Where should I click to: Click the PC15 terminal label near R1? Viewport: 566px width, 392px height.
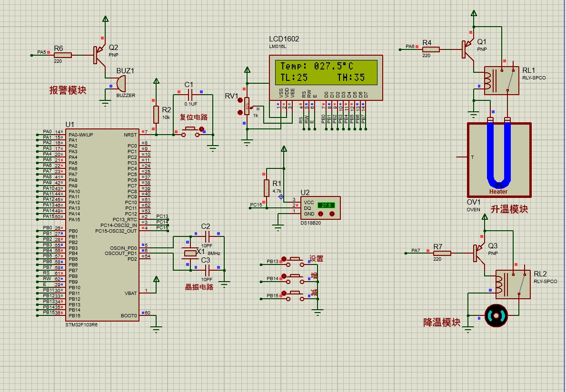(256, 205)
